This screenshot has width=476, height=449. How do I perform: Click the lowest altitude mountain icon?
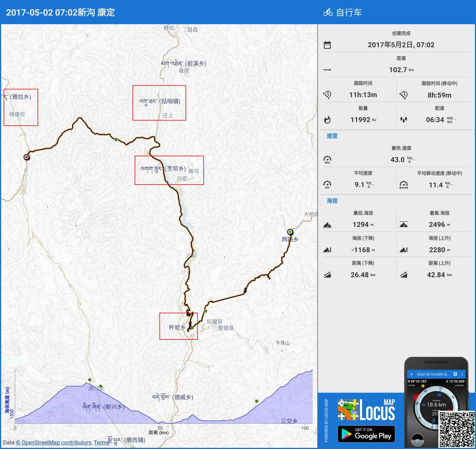pyautogui.click(x=327, y=225)
